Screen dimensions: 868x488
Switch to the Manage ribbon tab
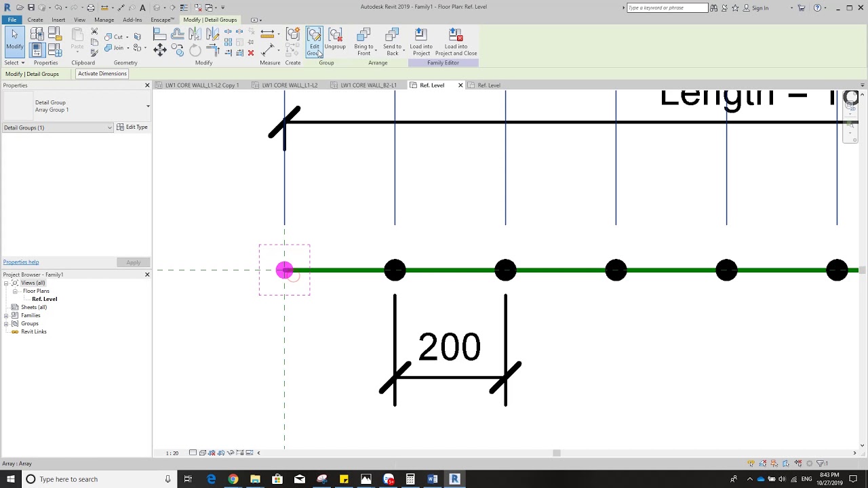click(x=104, y=20)
